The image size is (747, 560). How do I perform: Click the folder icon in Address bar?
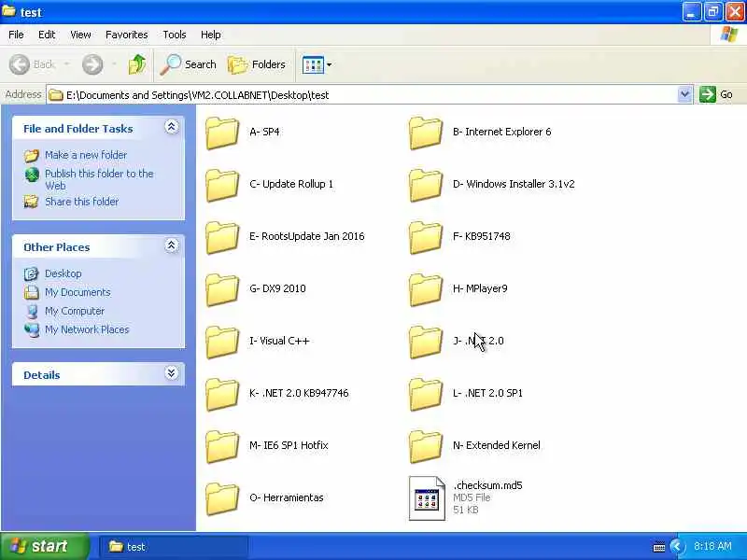(x=56, y=95)
